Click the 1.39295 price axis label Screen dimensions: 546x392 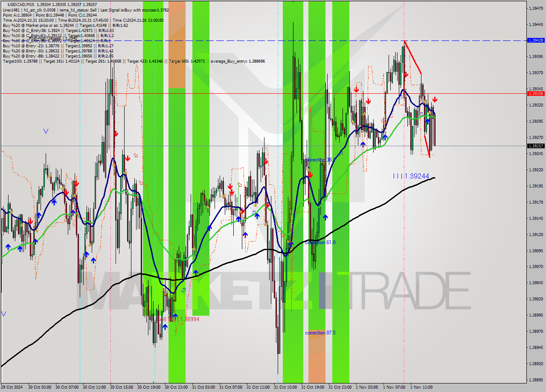tap(536, 121)
